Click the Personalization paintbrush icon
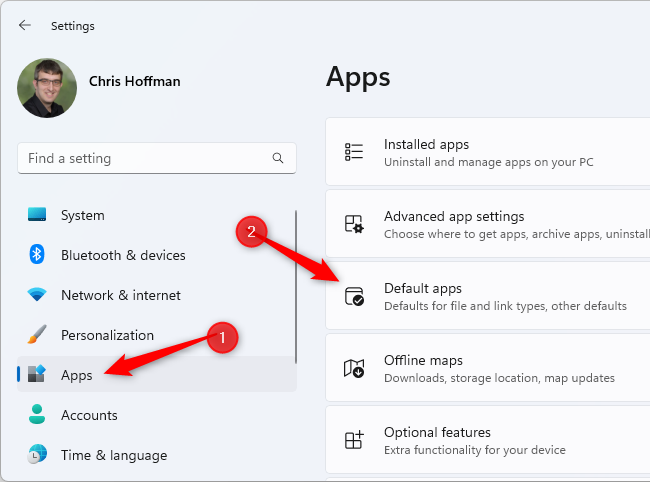 pyautogui.click(x=37, y=335)
